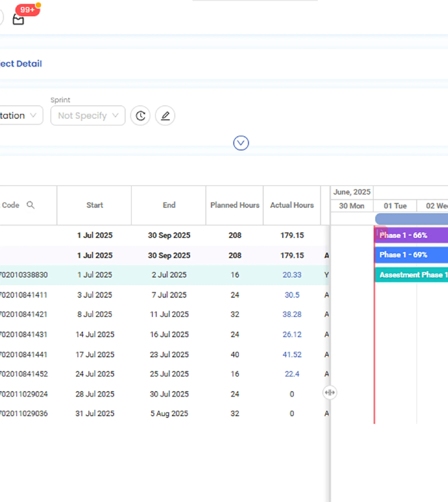Click the '8 Jul 2025' start date cell
448x502 pixels.
(95, 314)
